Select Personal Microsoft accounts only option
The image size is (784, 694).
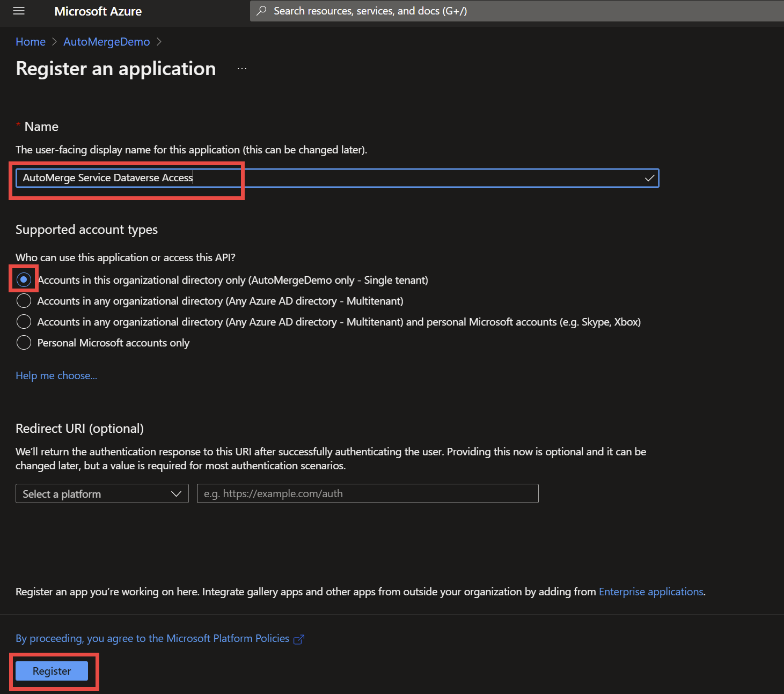24,343
